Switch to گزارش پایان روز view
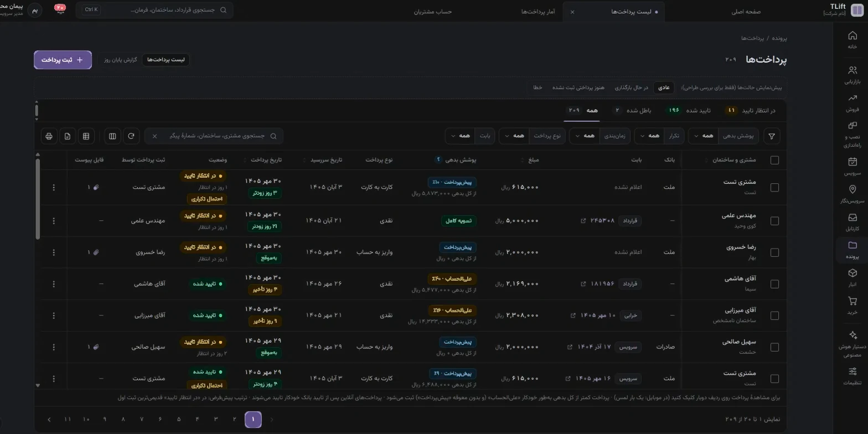 [x=120, y=60]
